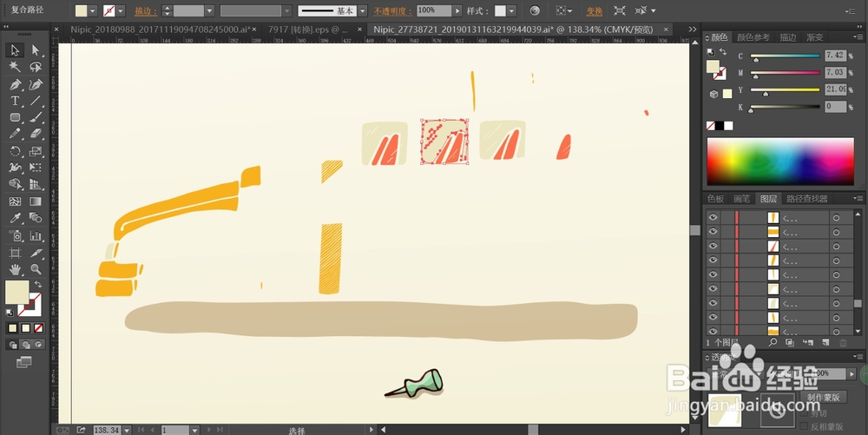Select the Pencil tool
The height and width of the screenshot is (435, 868).
click(15, 134)
